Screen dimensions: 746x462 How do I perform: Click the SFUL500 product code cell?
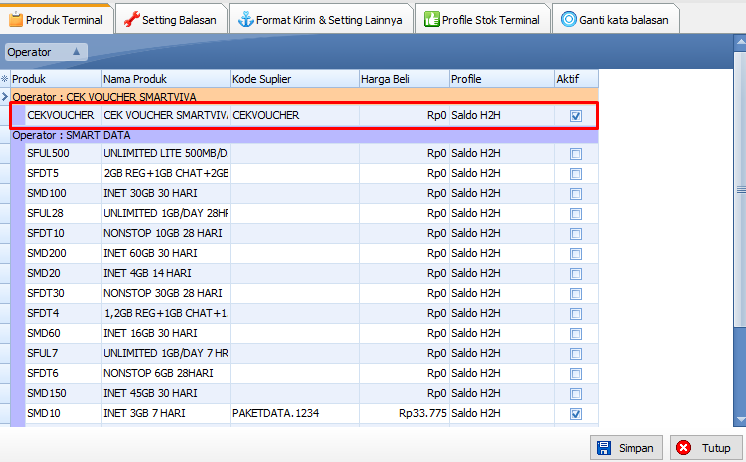pyautogui.click(x=63, y=153)
